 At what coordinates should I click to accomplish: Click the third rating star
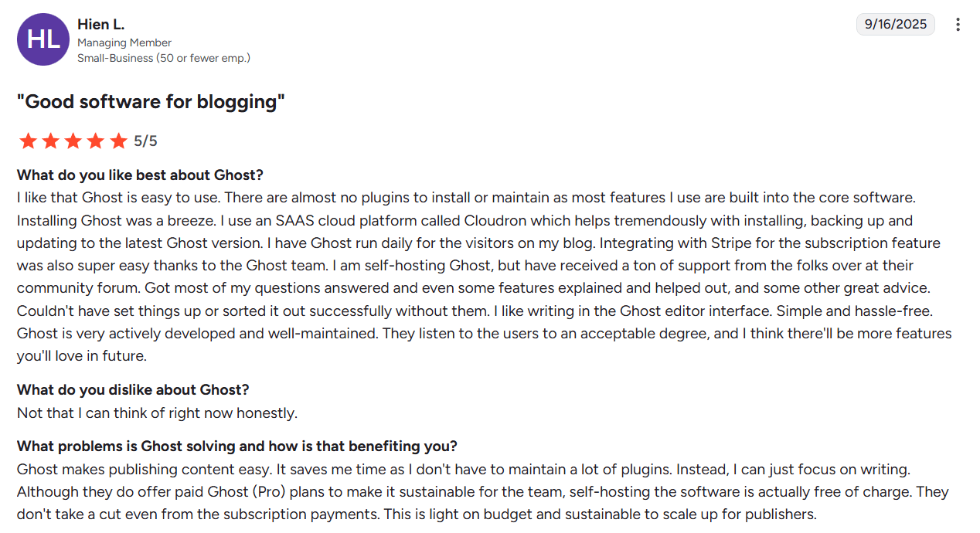(x=73, y=141)
